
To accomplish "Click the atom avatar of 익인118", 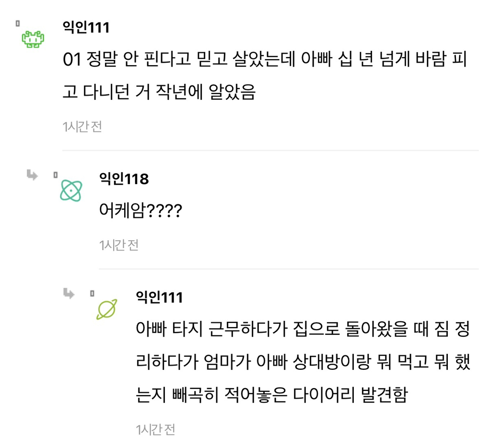I will pyautogui.click(x=71, y=191).
